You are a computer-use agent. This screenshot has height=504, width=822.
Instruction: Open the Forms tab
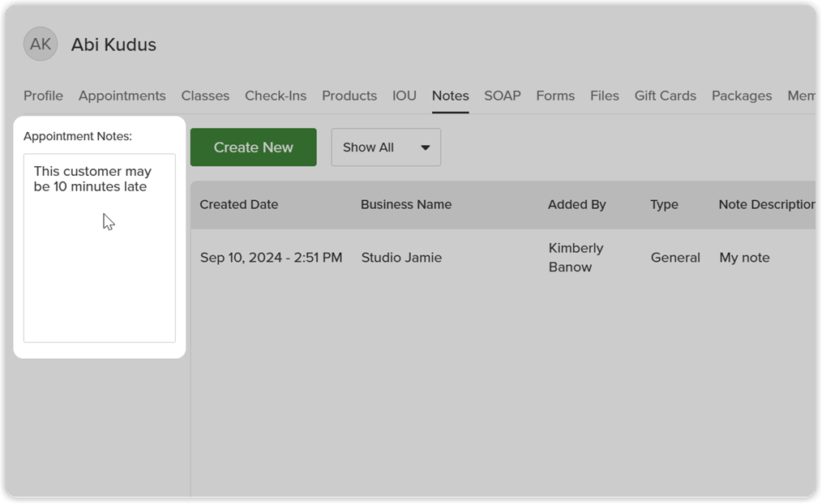tap(555, 96)
